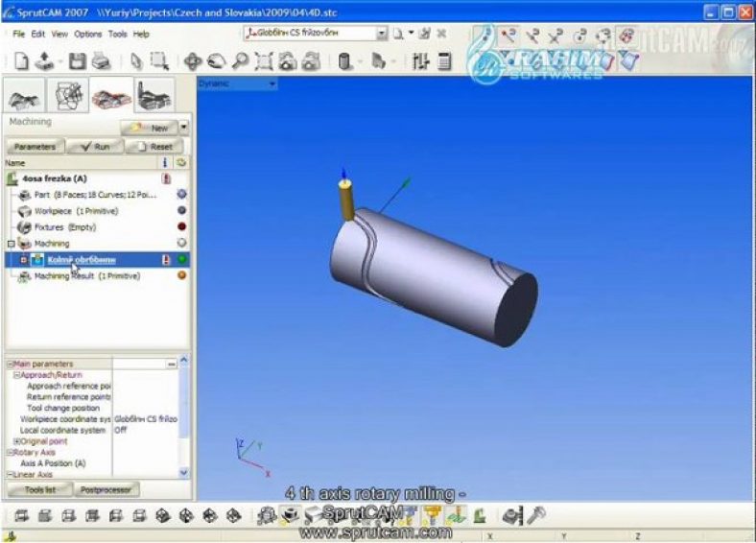This screenshot has width=756, height=543.
Task: Toggle green status dot of selected operation
Action: pyautogui.click(x=181, y=259)
